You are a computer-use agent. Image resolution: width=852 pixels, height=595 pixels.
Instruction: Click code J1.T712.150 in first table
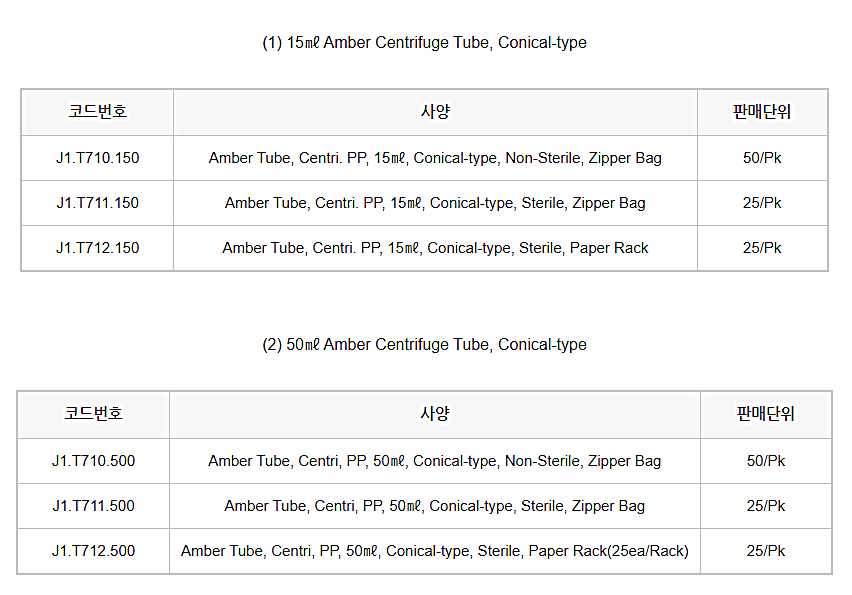[97, 248]
